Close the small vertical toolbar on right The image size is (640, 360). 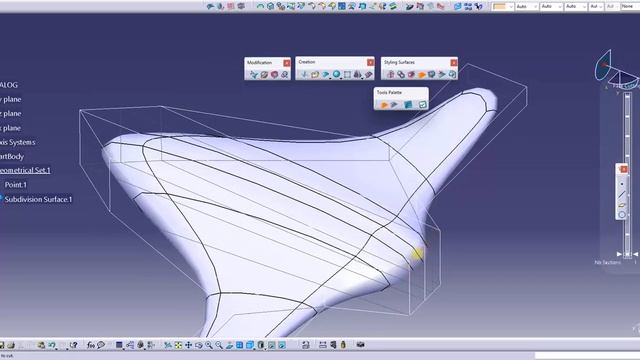[x=623, y=169]
